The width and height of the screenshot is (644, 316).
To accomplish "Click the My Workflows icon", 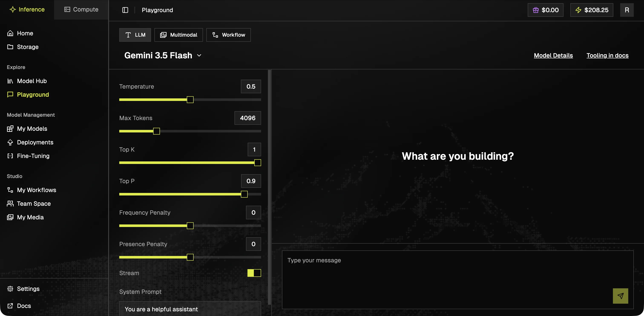I will pos(10,190).
